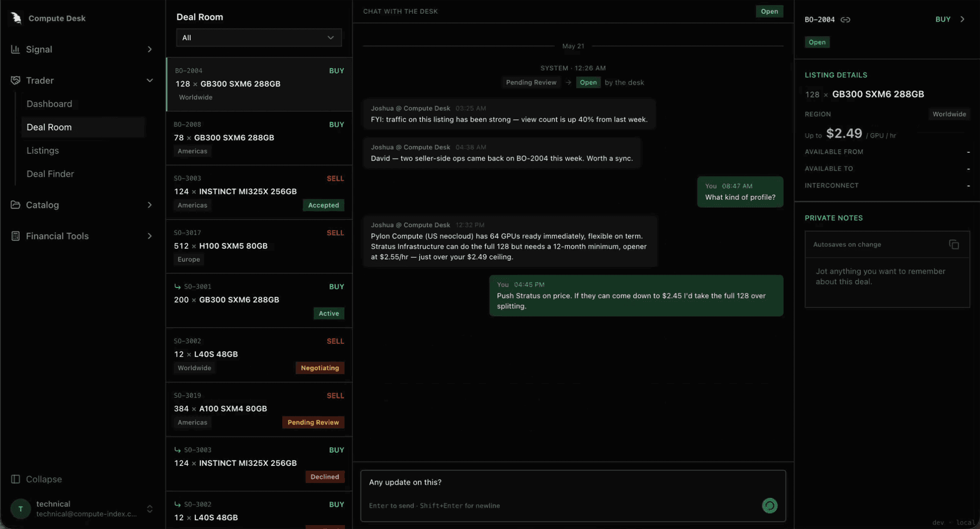This screenshot has height=529, width=980.
Task: Click the May 21 date divider label
Action: (x=573, y=46)
